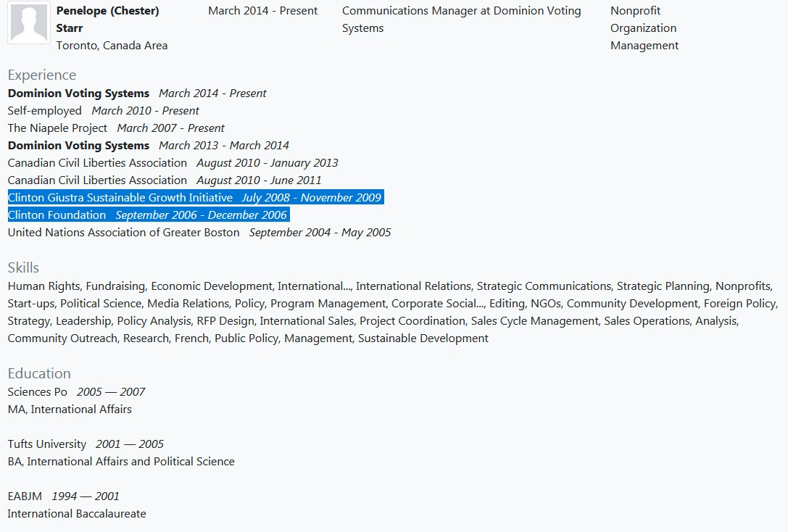The image size is (788, 532).
Task: Open Penelope (Chester) Starr profile name
Action: pyautogui.click(x=107, y=20)
